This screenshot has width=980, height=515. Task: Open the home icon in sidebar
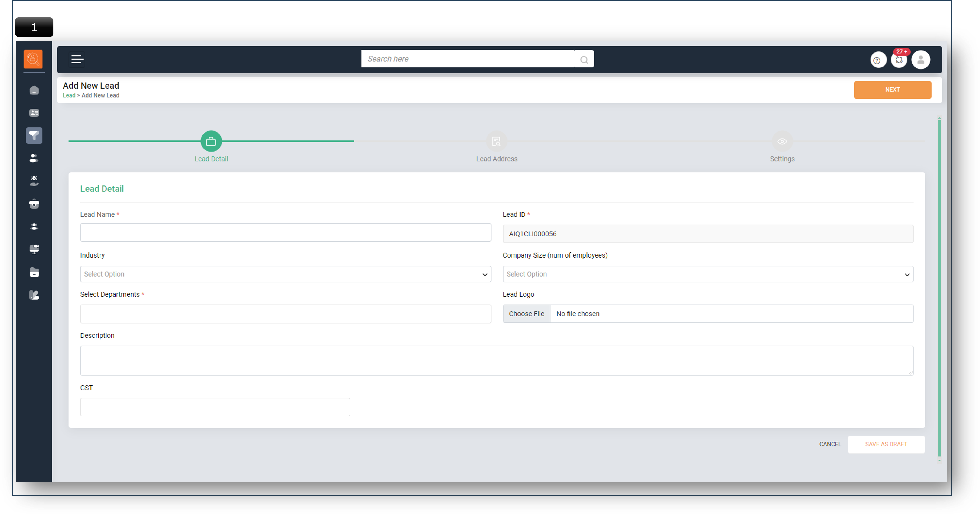coord(34,90)
